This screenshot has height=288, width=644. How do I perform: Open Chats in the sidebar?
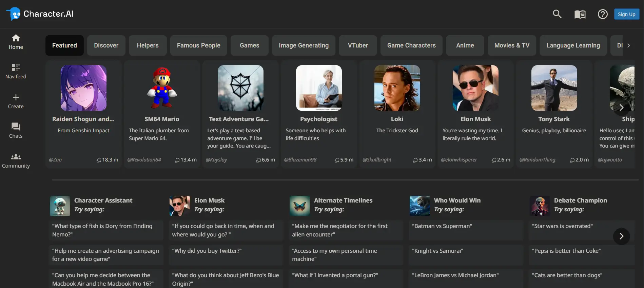pyautogui.click(x=16, y=131)
